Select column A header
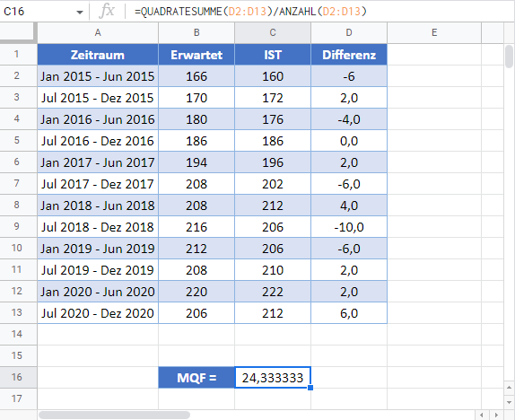The height and width of the screenshot is (420, 515). pos(98,33)
